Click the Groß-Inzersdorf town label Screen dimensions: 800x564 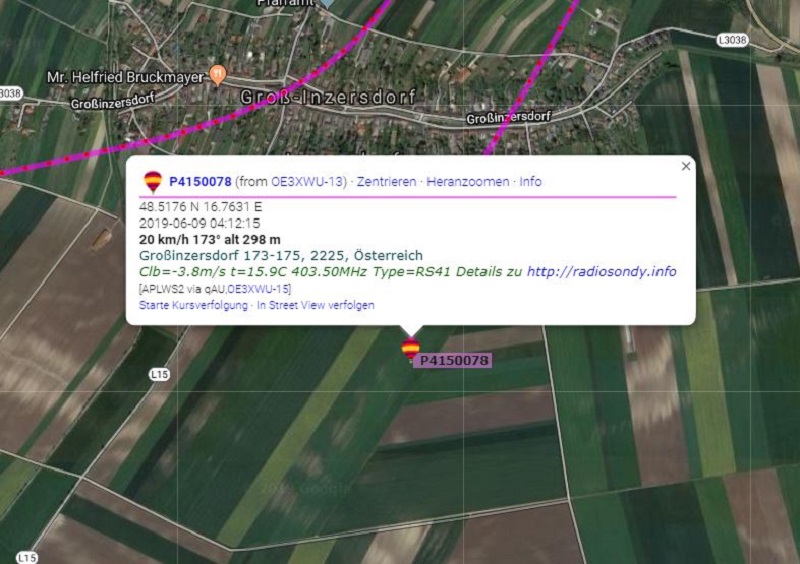[x=328, y=97]
